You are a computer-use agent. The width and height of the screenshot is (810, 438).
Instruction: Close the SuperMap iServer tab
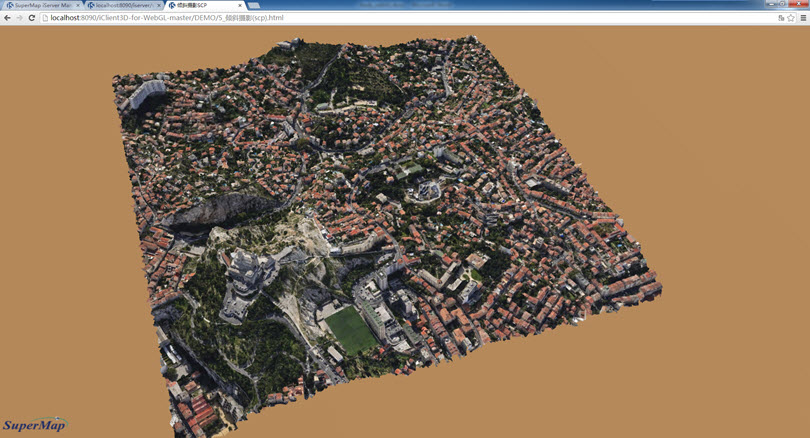point(77,5)
